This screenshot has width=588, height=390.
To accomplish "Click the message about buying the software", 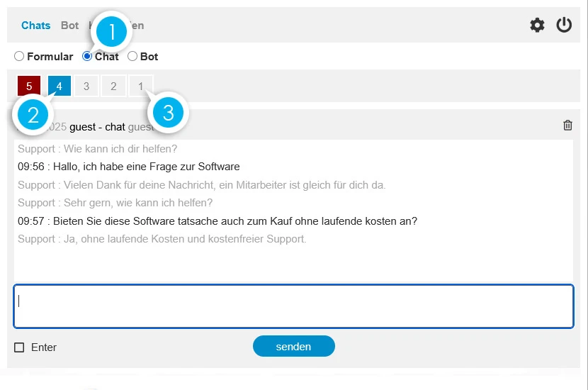I will coord(217,221).
